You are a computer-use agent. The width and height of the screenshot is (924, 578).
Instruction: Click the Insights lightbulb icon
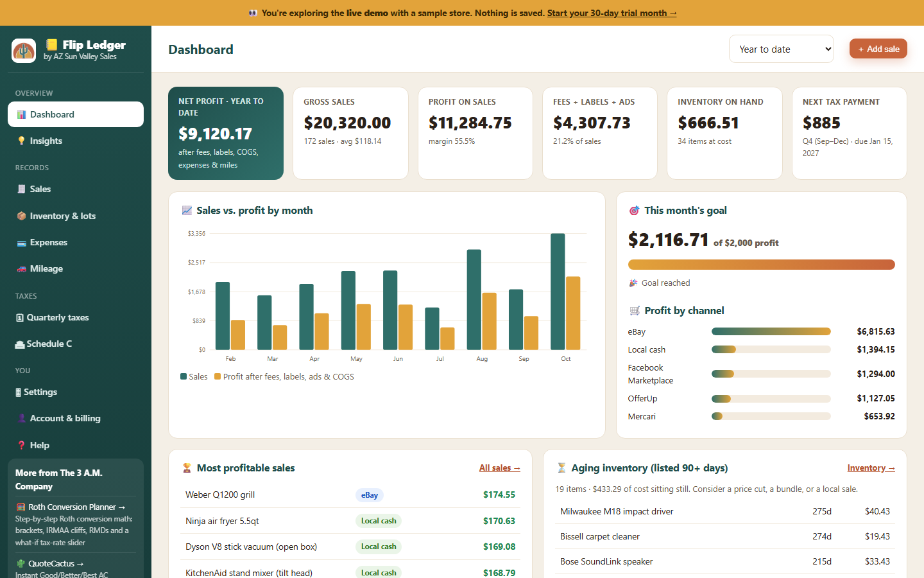22,141
